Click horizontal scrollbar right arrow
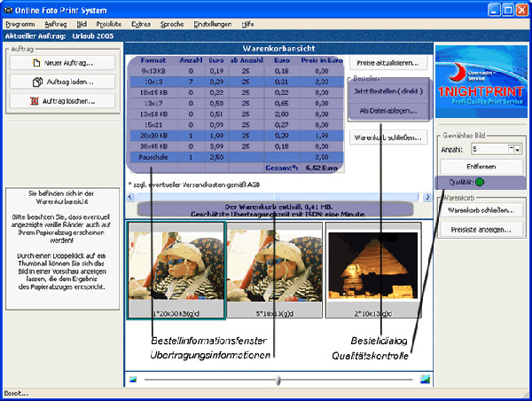The image size is (532, 401). (x=427, y=197)
